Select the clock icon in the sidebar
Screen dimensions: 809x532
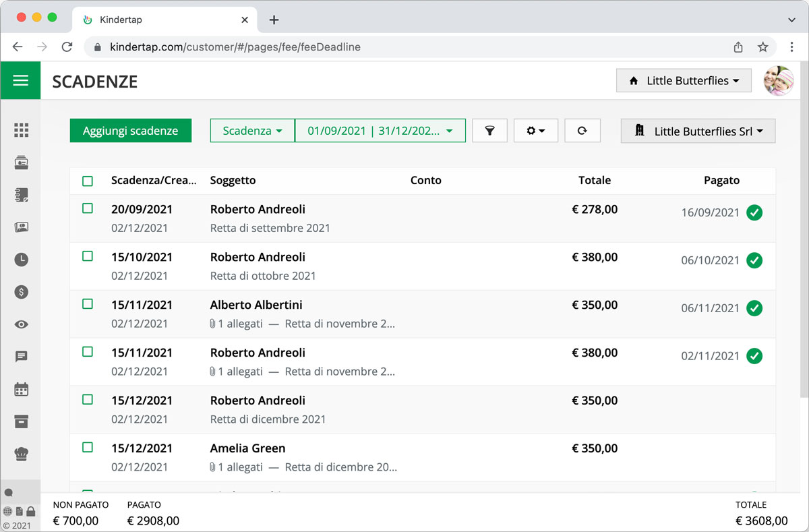point(20,260)
